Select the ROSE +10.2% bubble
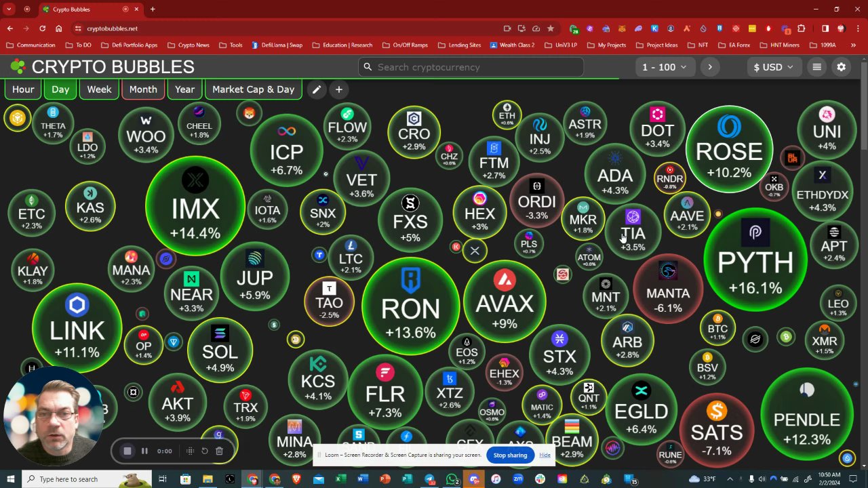Viewport: 868px width, 488px height. (x=729, y=149)
